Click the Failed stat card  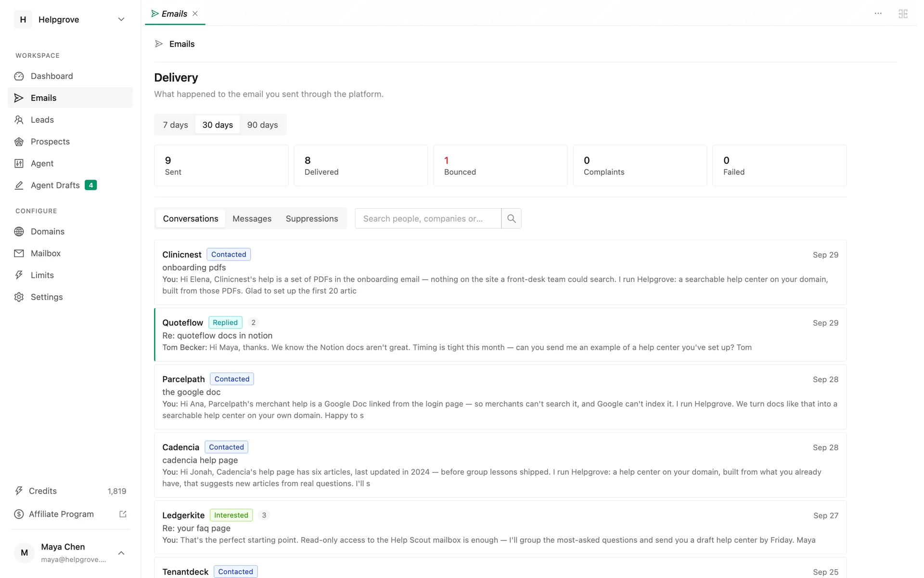(x=779, y=165)
